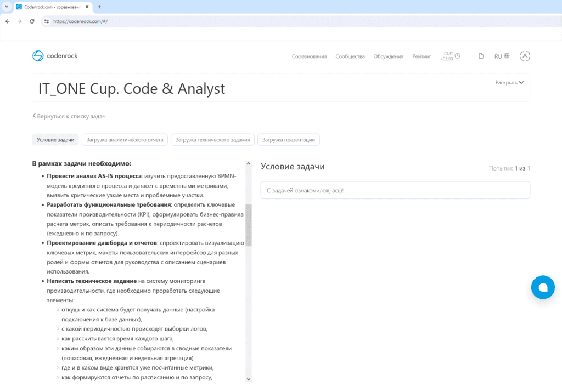Click the 'С задачей ознакомился(-ась)!' field
The width and height of the screenshot is (562, 392).
(x=395, y=190)
